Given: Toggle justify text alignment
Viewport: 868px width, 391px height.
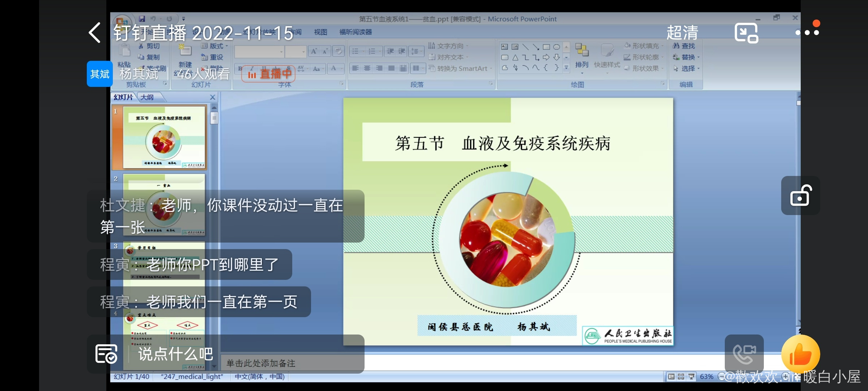Looking at the screenshot, I should [x=391, y=68].
